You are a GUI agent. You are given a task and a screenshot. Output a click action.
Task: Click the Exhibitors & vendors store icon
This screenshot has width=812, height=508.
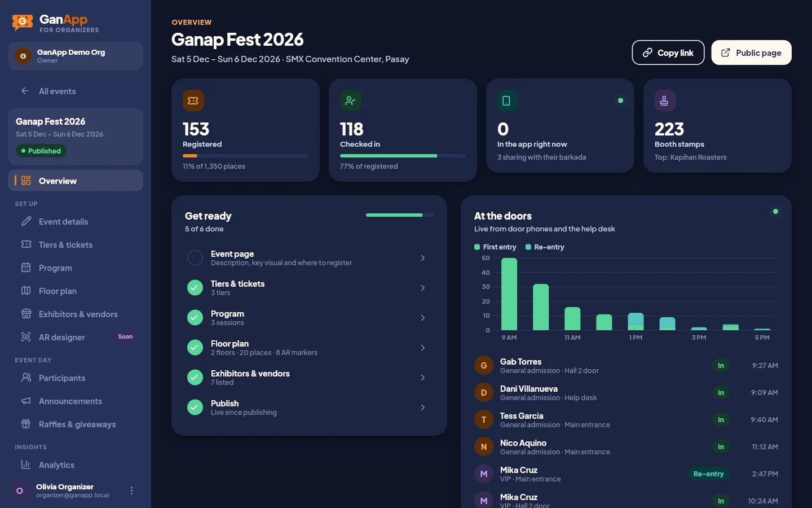click(26, 314)
